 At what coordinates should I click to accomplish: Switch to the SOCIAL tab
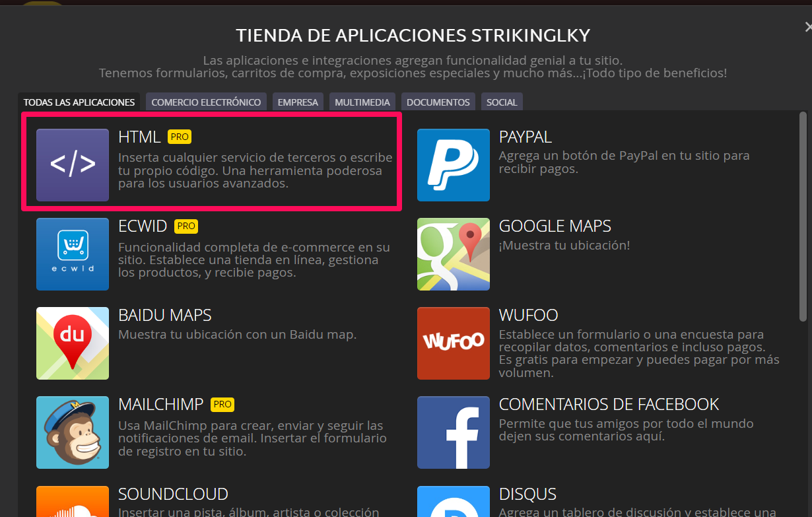tap(502, 102)
